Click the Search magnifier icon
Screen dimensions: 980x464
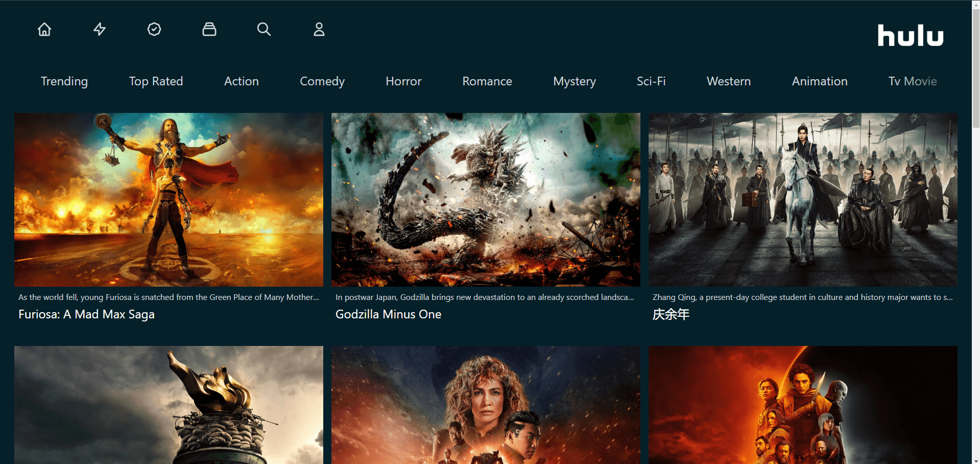coord(264,30)
